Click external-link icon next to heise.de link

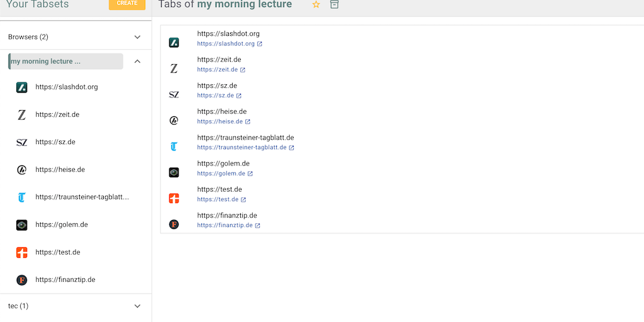pos(248,121)
